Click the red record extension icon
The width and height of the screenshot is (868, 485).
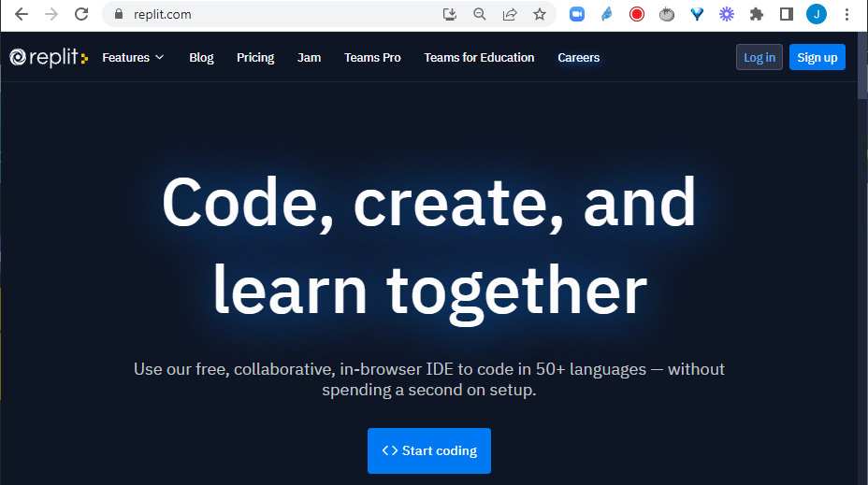(x=637, y=14)
